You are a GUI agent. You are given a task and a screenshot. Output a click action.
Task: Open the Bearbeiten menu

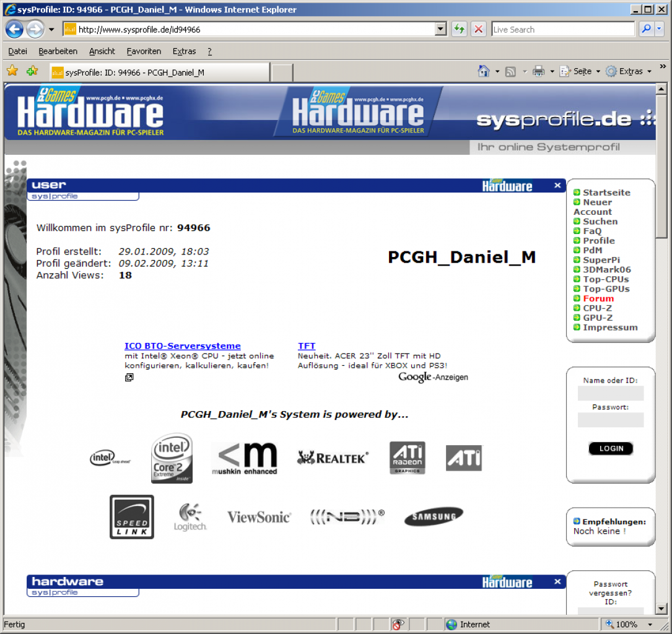[x=58, y=51]
